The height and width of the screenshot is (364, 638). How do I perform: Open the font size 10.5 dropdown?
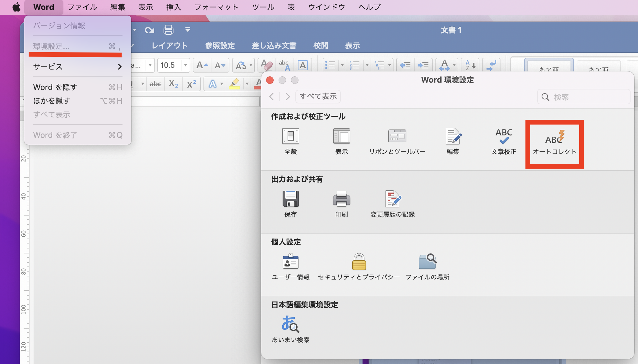(x=186, y=65)
